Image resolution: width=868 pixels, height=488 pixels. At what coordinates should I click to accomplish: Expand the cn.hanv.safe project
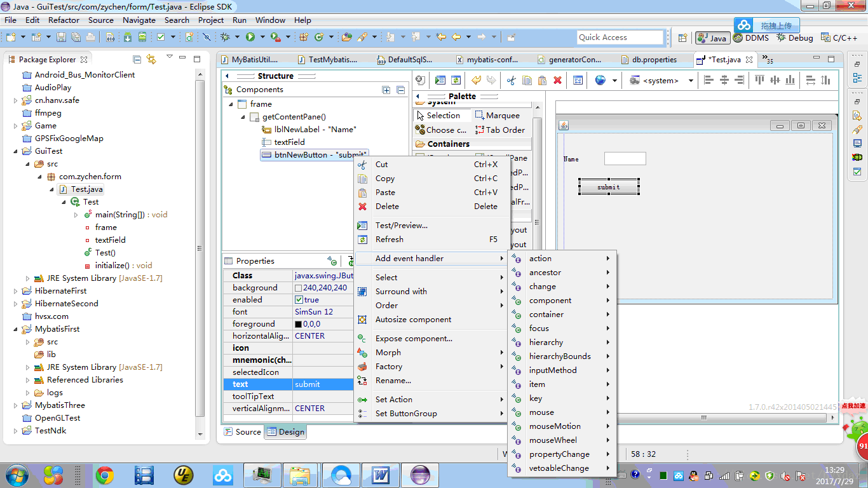pos(16,100)
